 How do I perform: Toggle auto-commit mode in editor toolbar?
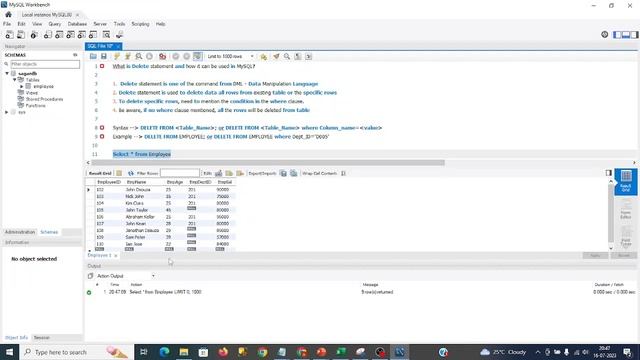197,56
